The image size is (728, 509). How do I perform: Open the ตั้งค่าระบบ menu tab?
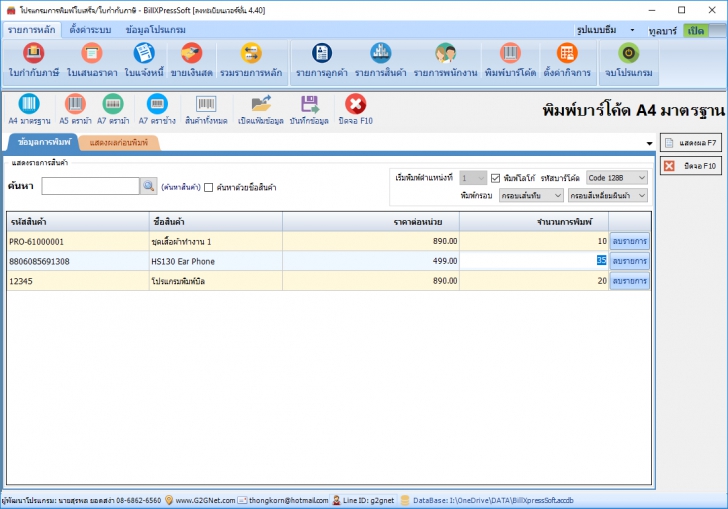tap(92, 29)
